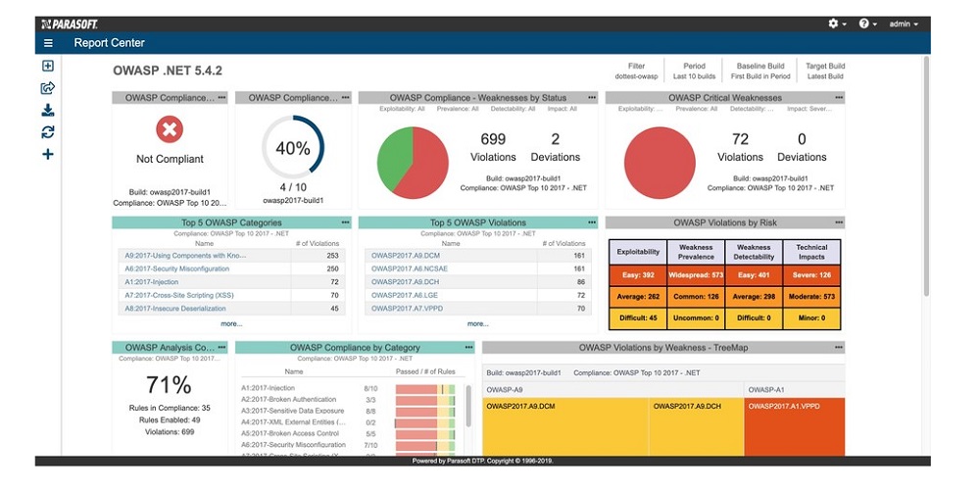Image resolution: width=980 pixels, height=490 pixels.
Task: Open options menu of Top 5 OWASP Categories
Action: pos(346,222)
